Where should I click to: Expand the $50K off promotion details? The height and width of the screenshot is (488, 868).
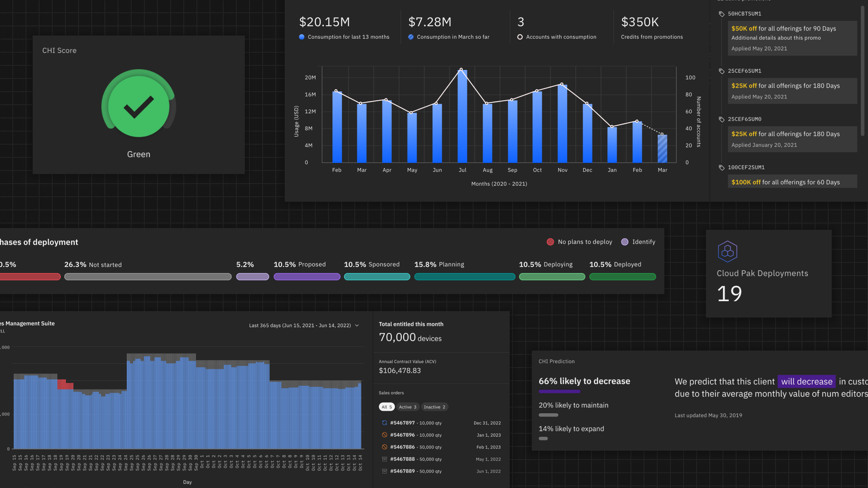(792, 38)
